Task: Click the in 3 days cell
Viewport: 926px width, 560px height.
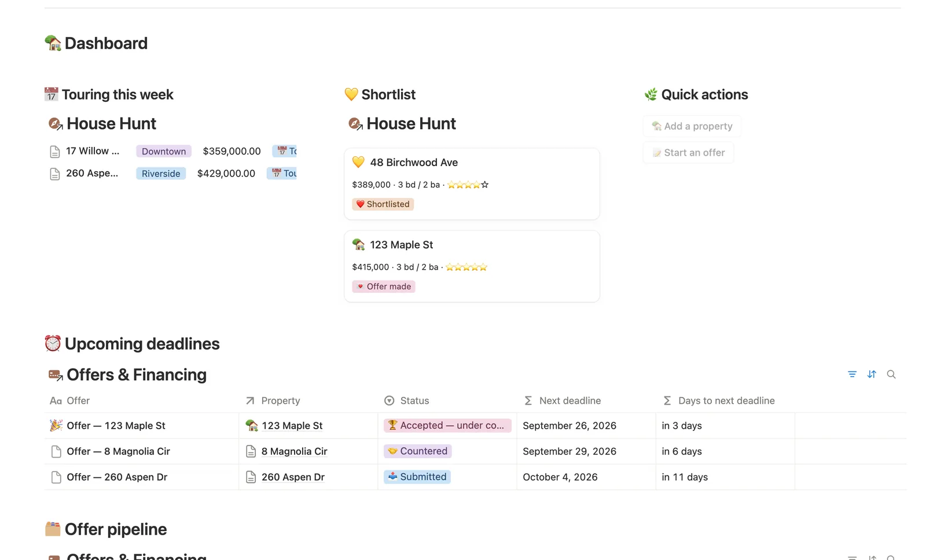Action: (x=725, y=426)
